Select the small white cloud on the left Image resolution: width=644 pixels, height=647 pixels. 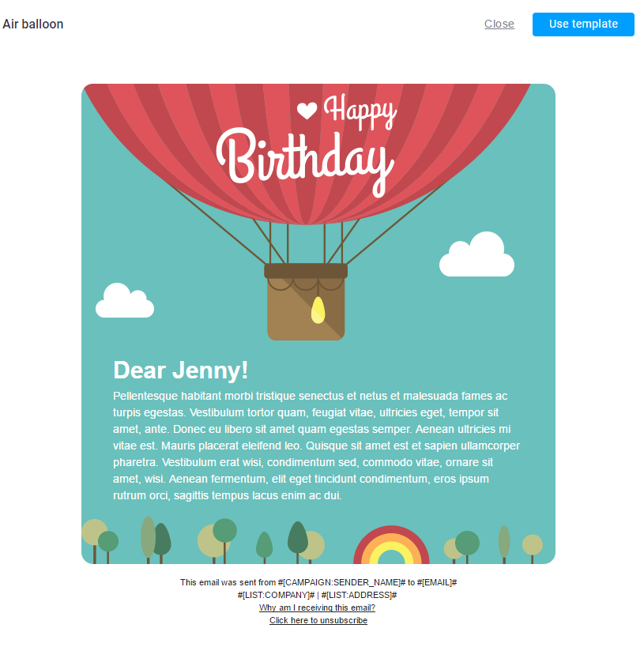(x=124, y=303)
